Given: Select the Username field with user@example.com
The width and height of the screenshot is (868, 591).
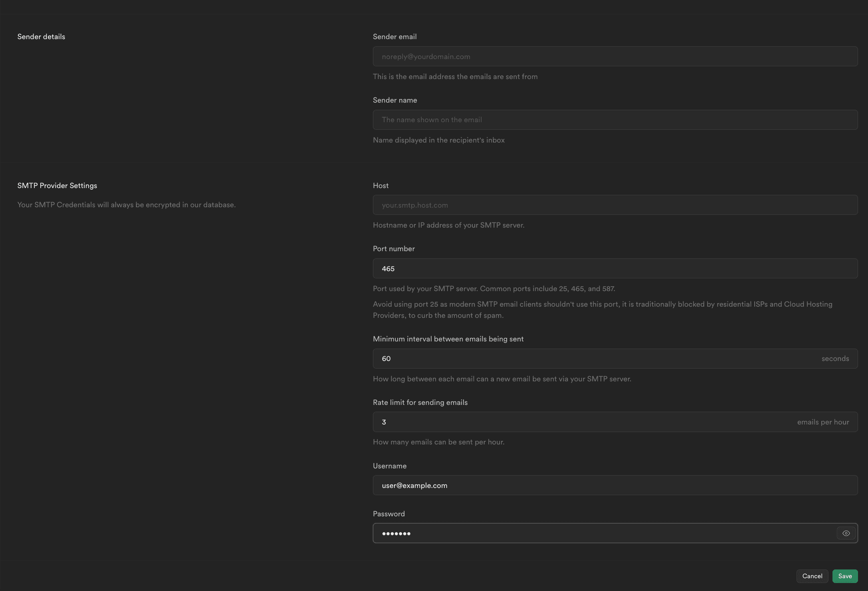Looking at the screenshot, I should pos(615,485).
